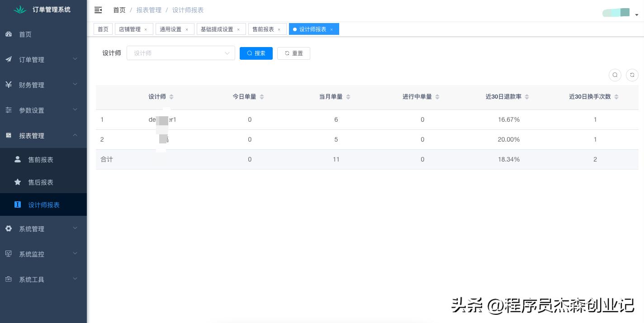Image resolution: width=644 pixels, height=323 pixels.
Task: Close the 通用设置 tab with its x
Action: [x=187, y=29]
